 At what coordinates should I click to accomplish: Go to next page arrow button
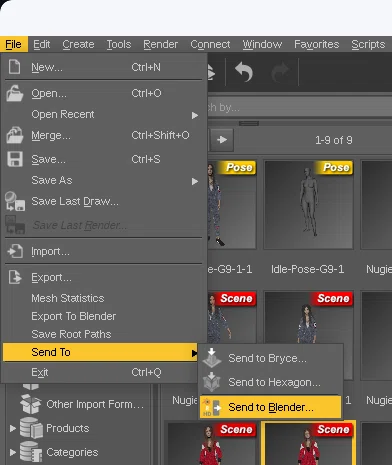(x=222, y=140)
